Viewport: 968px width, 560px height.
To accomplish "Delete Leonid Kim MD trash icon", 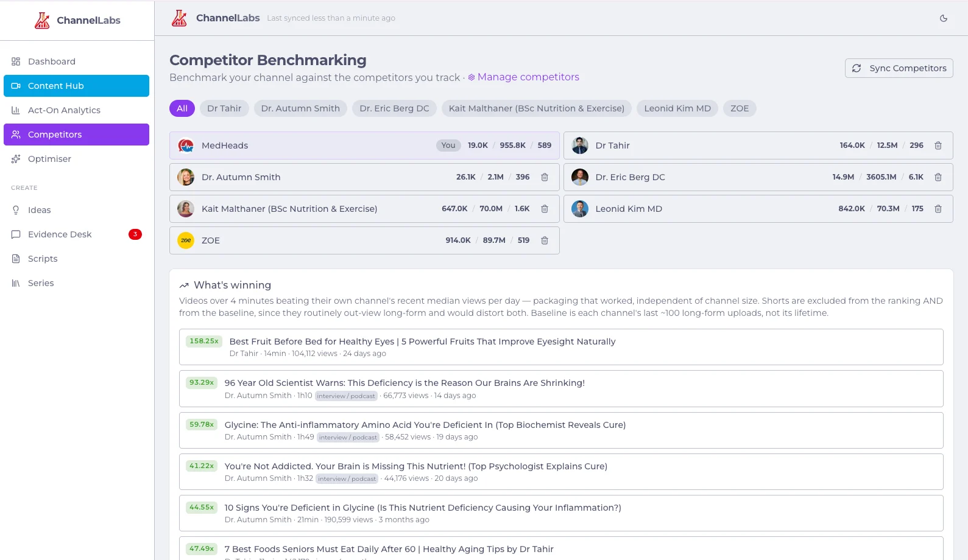I will [938, 209].
